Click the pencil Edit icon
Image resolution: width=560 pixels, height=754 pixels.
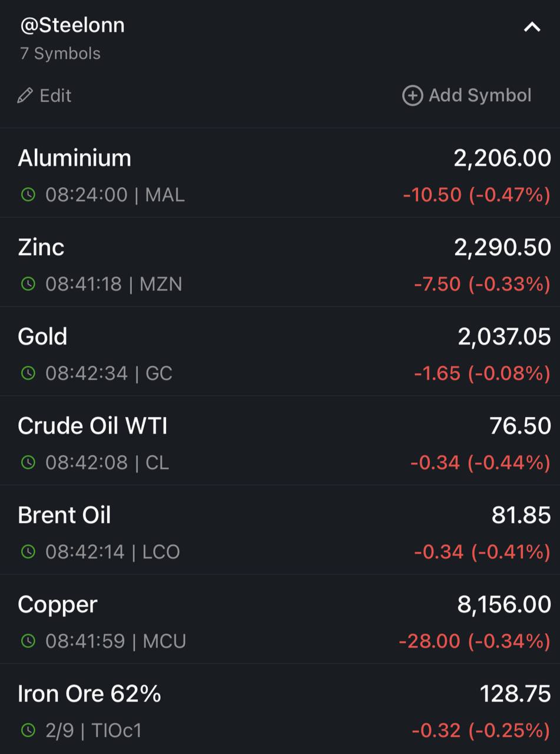coord(25,95)
